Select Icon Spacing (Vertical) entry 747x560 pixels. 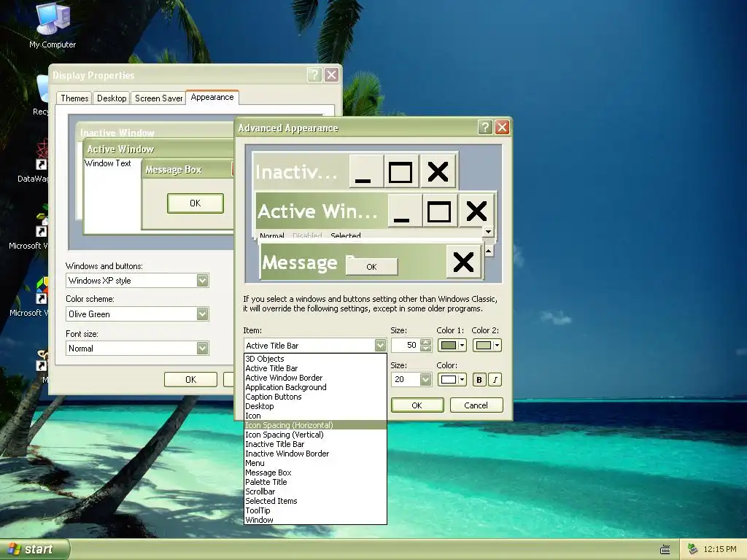[315, 435]
